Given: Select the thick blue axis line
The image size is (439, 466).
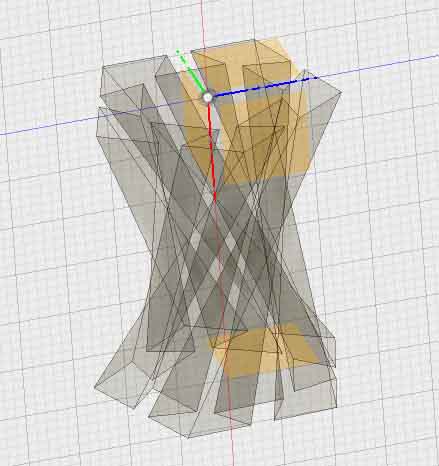Looking at the screenshot, I should click(x=265, y=87).
